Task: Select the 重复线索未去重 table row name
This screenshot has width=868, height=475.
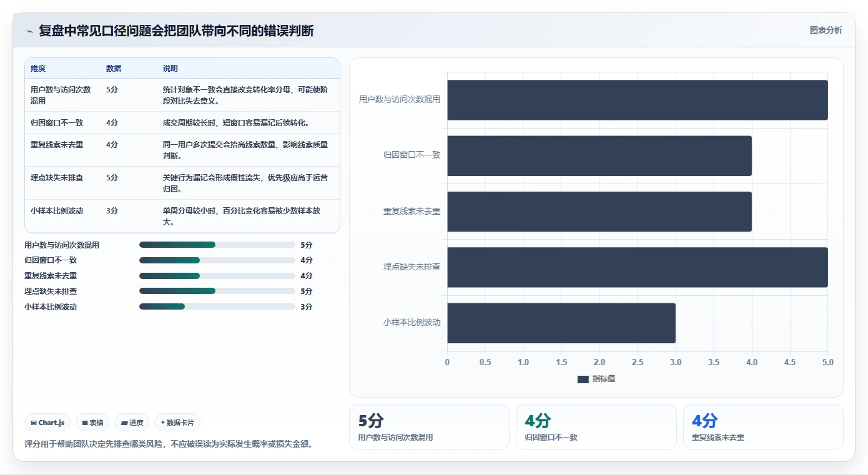Action: click(57, 145)
